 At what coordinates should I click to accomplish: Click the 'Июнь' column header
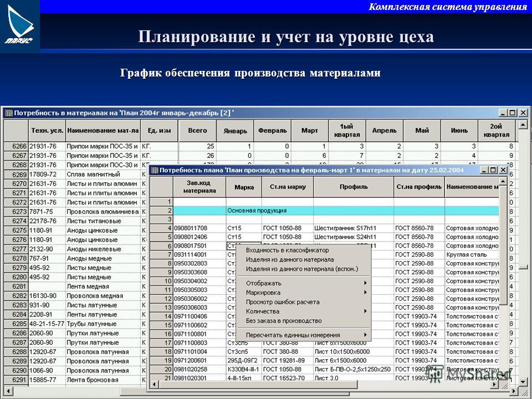click(459, 131)
